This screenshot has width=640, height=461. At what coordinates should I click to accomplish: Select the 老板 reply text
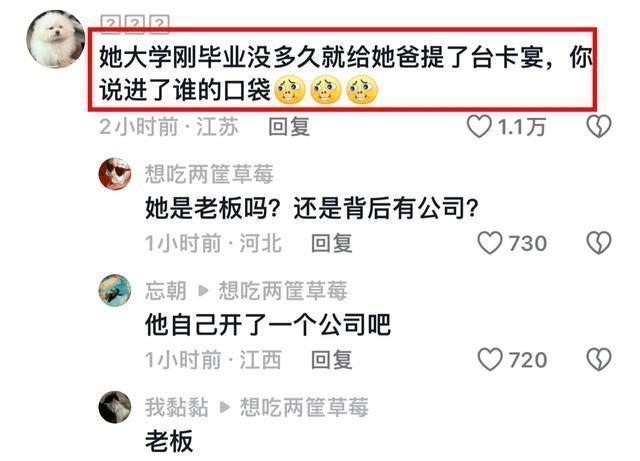tap(169, 441)
